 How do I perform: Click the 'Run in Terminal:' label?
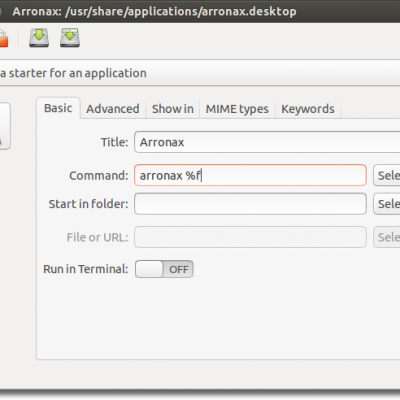point(86,269)
